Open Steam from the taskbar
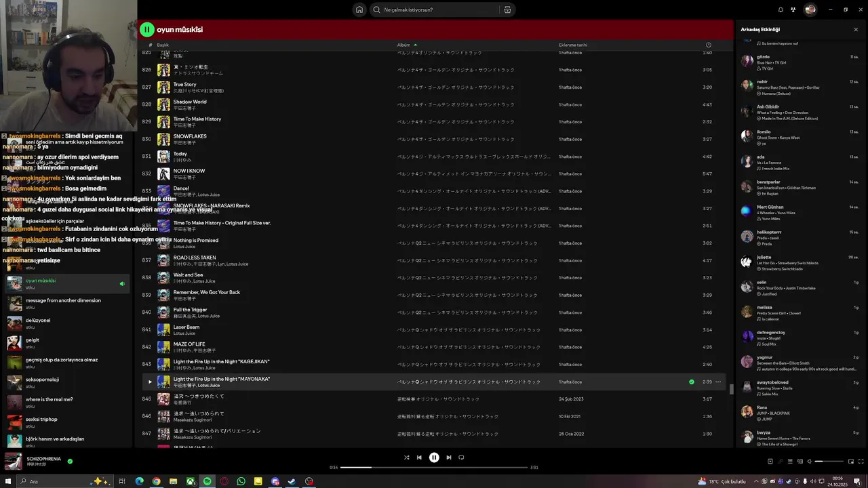 point(292,481)
